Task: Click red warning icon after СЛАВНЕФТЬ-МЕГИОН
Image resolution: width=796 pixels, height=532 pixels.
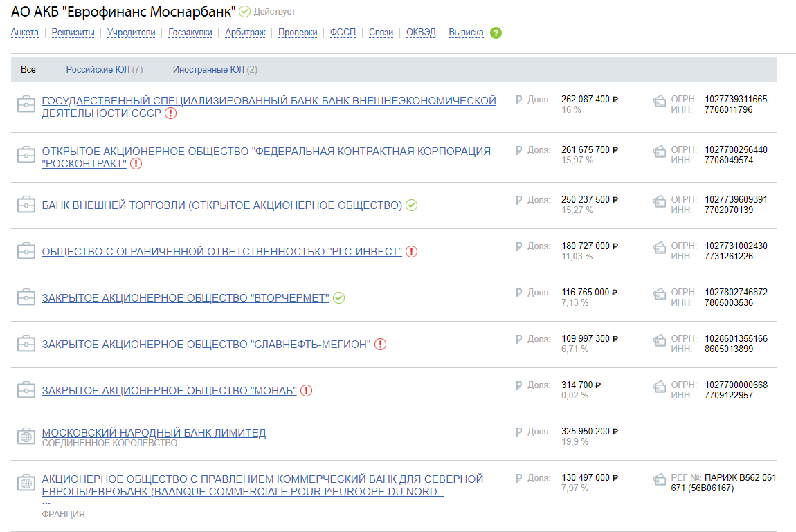Action: 380,345
